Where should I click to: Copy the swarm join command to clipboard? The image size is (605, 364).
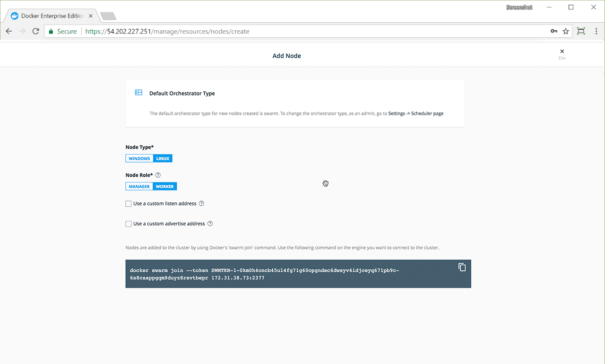pyautogui.click(x=462, y=268)
